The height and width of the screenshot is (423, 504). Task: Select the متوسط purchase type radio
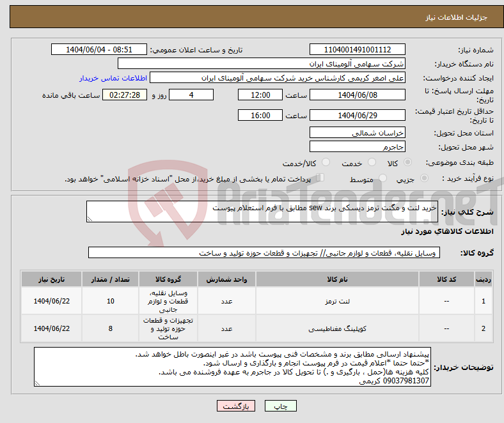382,178
